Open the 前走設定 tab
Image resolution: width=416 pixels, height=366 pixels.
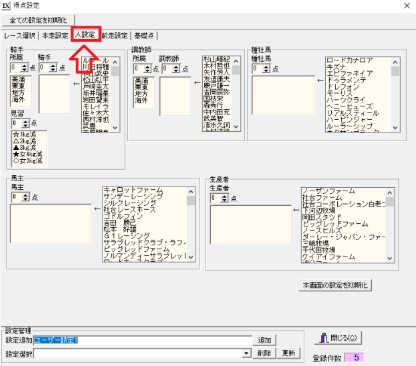(115, 35)
